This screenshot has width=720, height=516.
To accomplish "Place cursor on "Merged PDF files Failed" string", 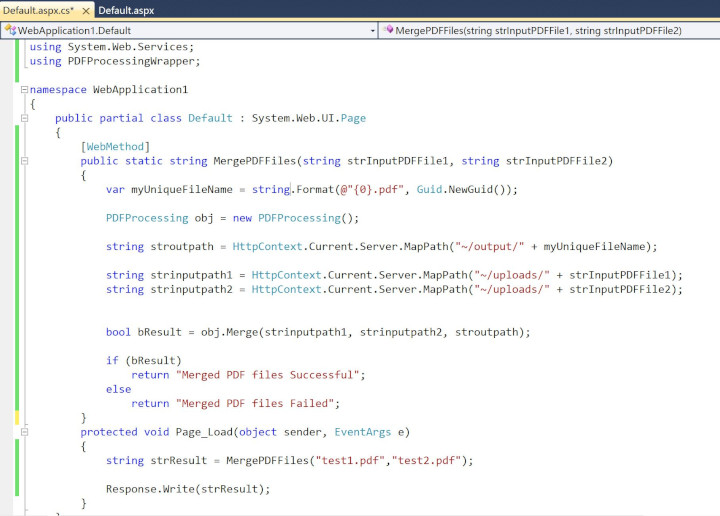I will 258,403.
